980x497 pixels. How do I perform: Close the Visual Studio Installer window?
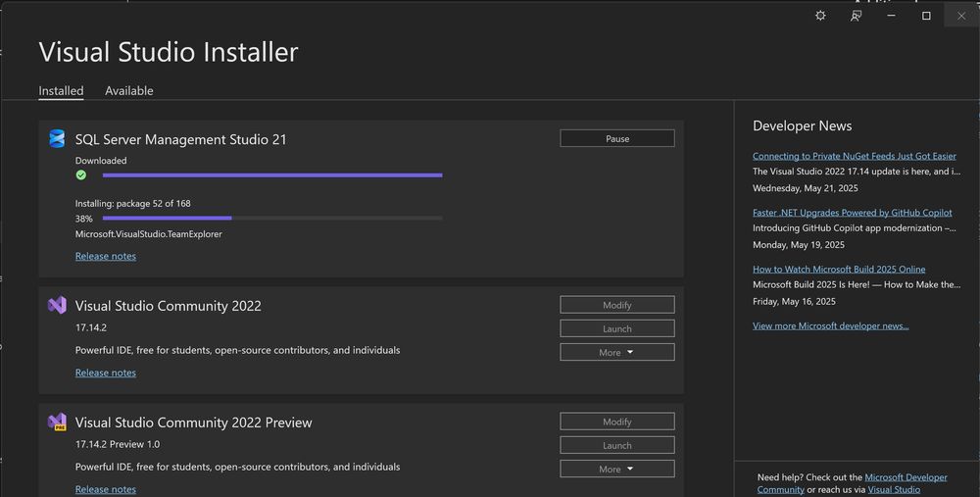pyautogui.click(x=961, y=16)
